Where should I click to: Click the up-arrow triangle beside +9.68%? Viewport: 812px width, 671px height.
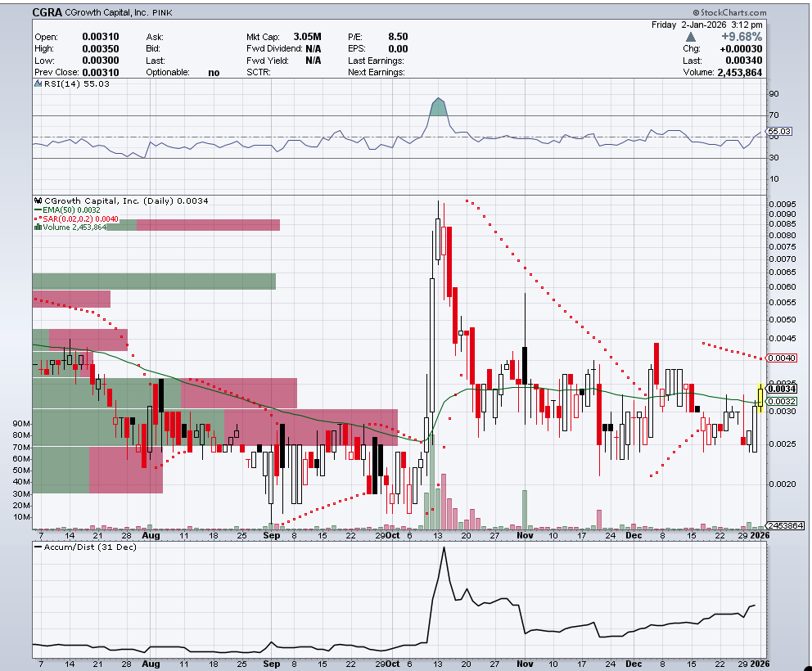click(690, 37)
